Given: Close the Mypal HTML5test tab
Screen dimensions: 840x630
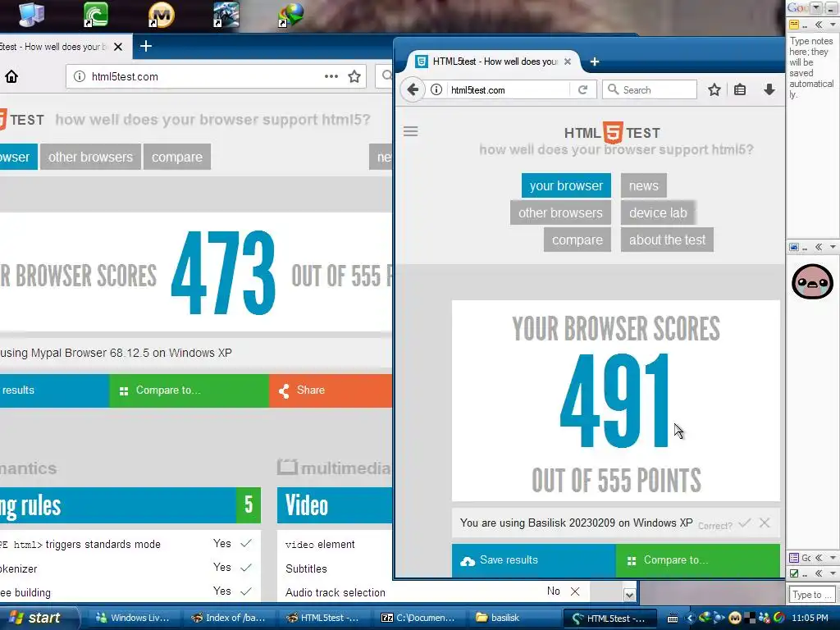Looking at the screenshot, I should 118,47.
